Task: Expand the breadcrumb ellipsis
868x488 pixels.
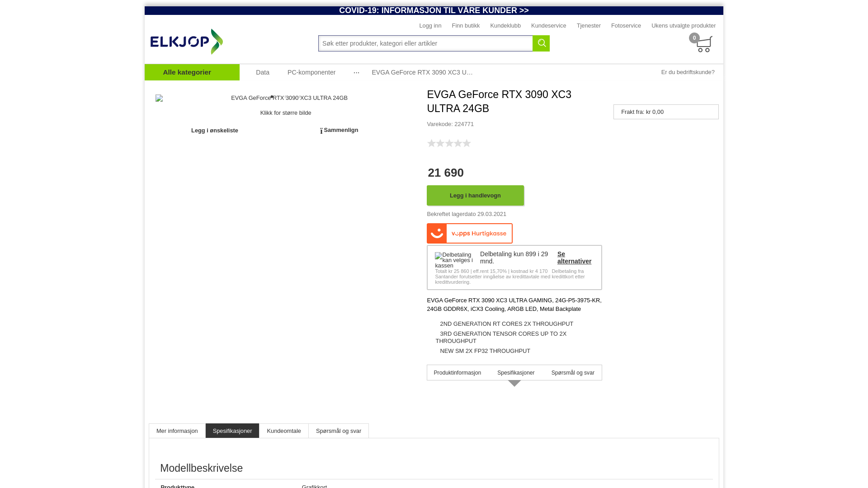Action: click(x=356, y=72)
